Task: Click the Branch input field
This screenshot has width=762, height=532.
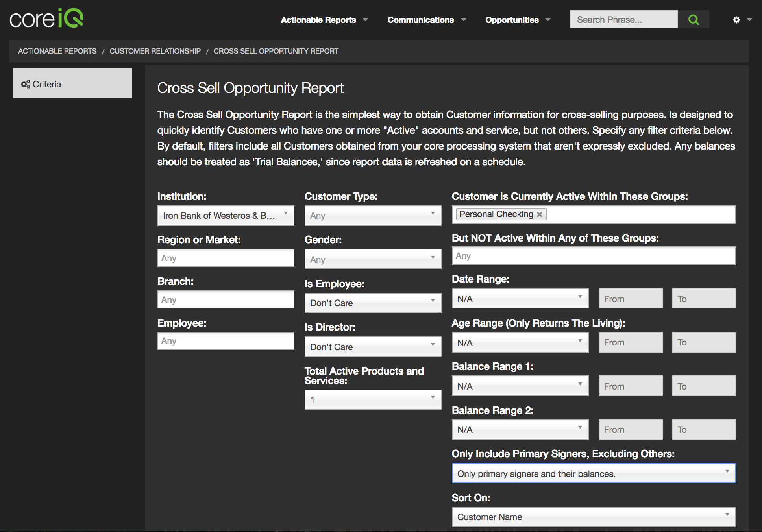Action: (226, 300)
